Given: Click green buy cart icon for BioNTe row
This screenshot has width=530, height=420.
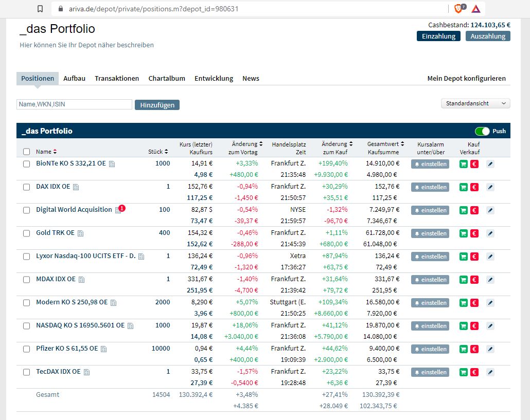Looking at the screenshot, I should point(464,164).
